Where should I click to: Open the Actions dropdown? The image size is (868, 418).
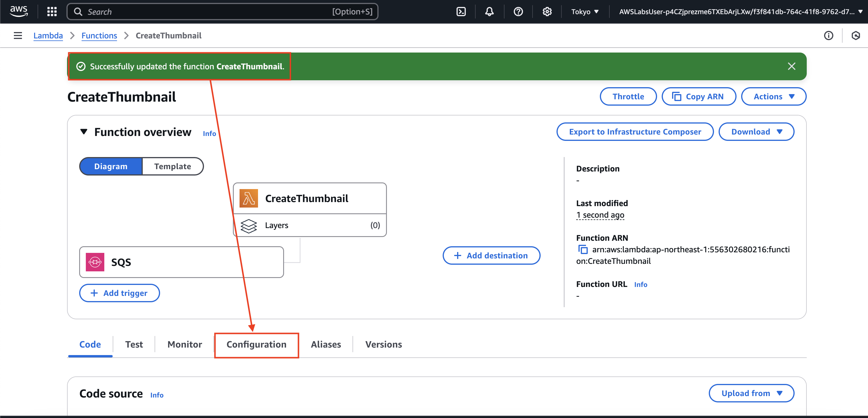774,97
